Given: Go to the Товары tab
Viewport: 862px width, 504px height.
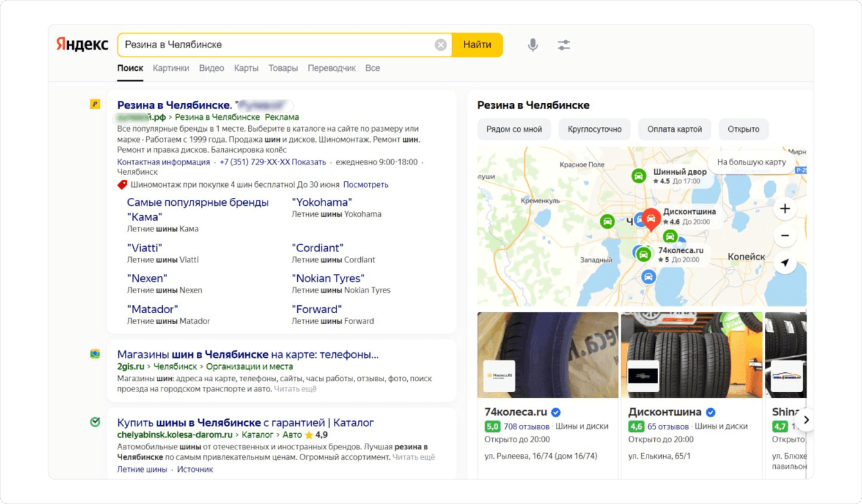Looking at the screenshot, I should 283,68.
